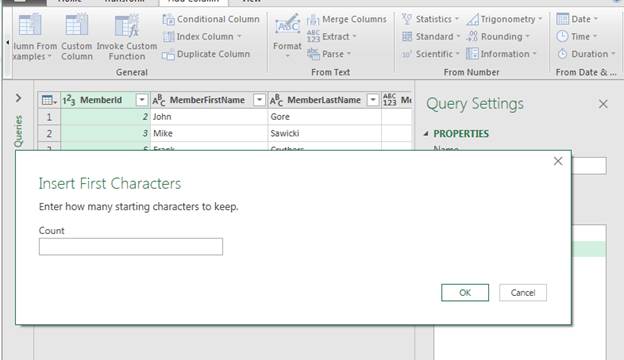Click MemberFirstName text type icon

159,100
